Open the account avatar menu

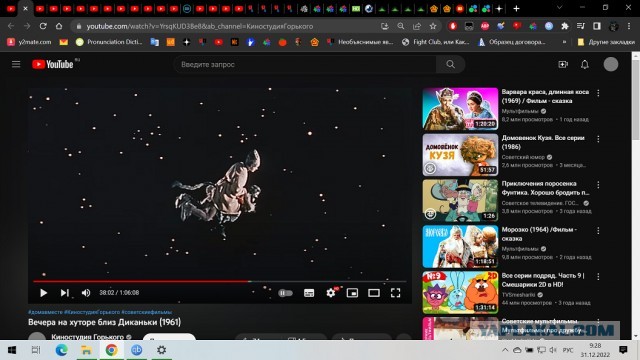[611, 64]
